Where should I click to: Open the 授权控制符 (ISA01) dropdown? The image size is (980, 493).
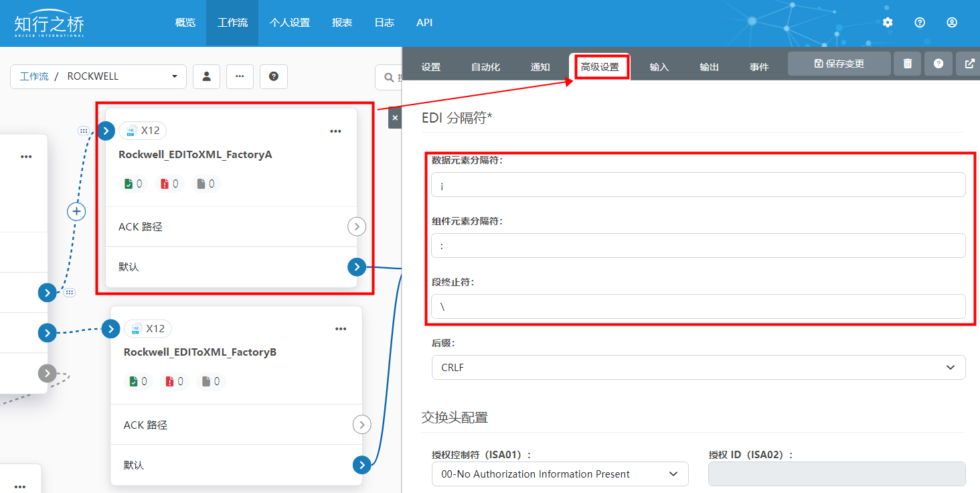tap(560, 474)
